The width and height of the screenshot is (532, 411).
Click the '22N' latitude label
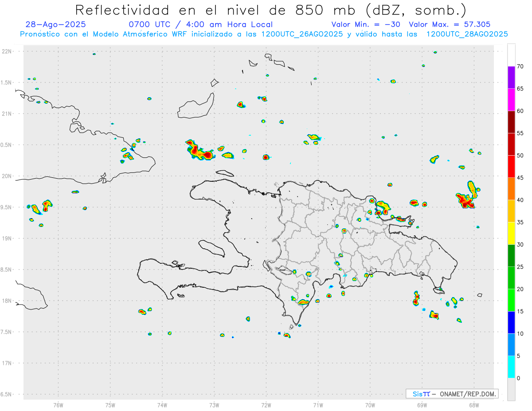(x=7, y=51)
